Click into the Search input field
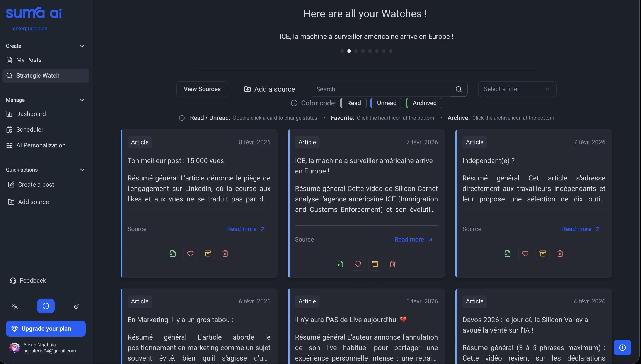Screen dimensions: 641x364 [380, 89]
